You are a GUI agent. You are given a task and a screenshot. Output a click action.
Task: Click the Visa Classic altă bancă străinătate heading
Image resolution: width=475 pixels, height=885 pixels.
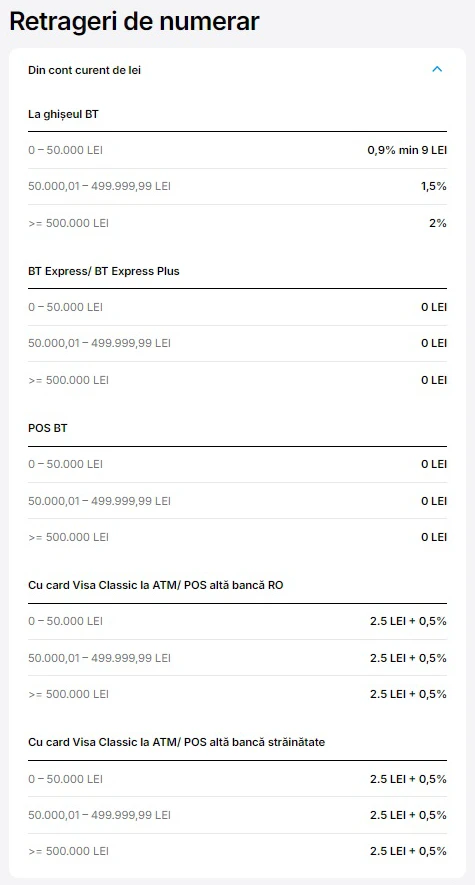[177, 742]
